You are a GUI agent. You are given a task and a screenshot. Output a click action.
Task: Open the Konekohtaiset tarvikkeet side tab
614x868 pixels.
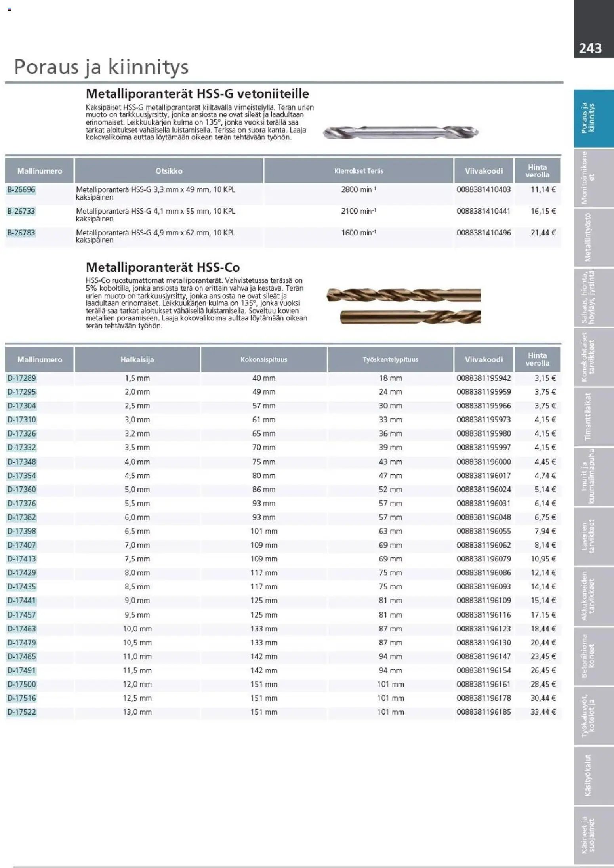[x=593, y=357]
